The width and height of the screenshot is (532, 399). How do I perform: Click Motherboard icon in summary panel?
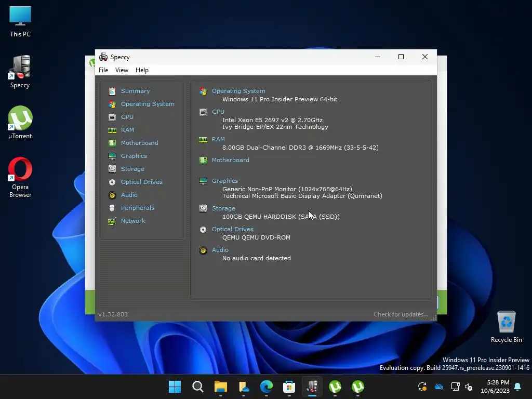click(203, 160)
